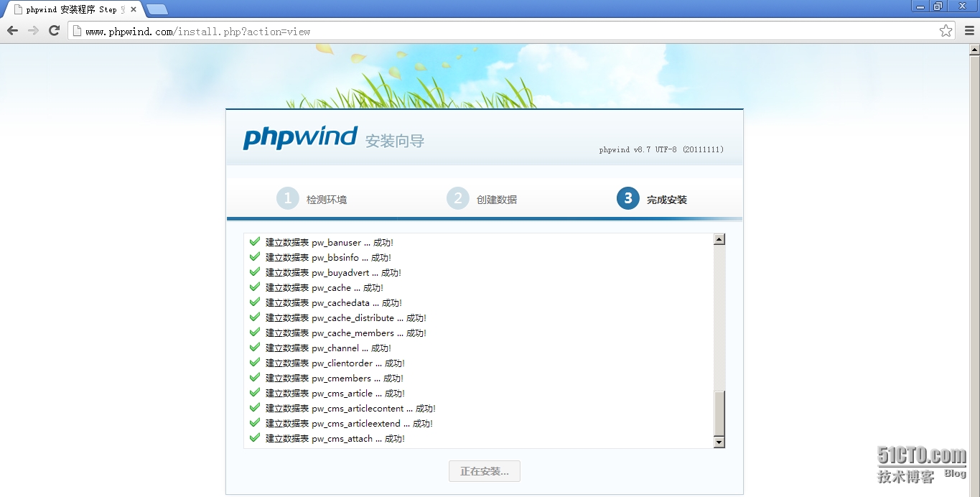The width and height of the screenshot is (980, 497).
Task: Select text 建立数据表 pw_cache_members ... 成功!
Action: pyautogui.click(x=346, y=333)
